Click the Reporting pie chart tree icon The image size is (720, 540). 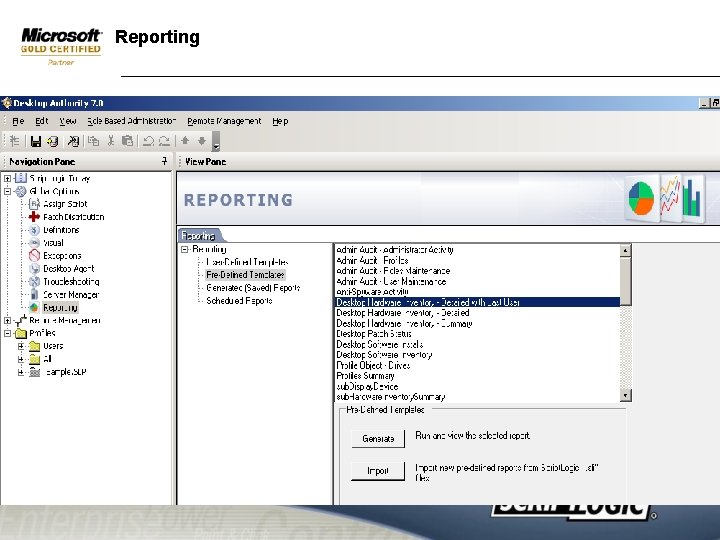tap(34, 307)
